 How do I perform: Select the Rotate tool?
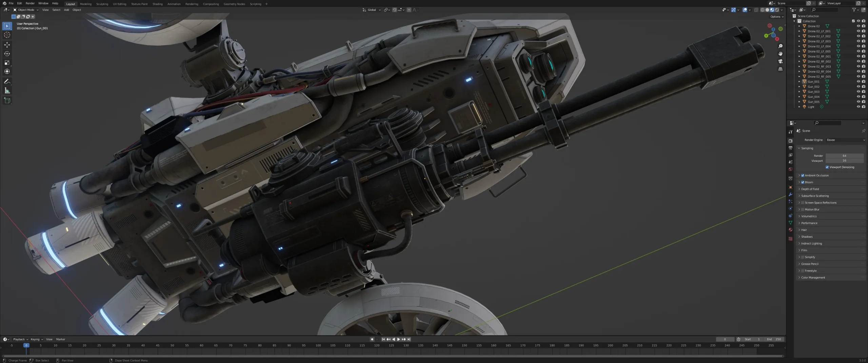(7, 54)
